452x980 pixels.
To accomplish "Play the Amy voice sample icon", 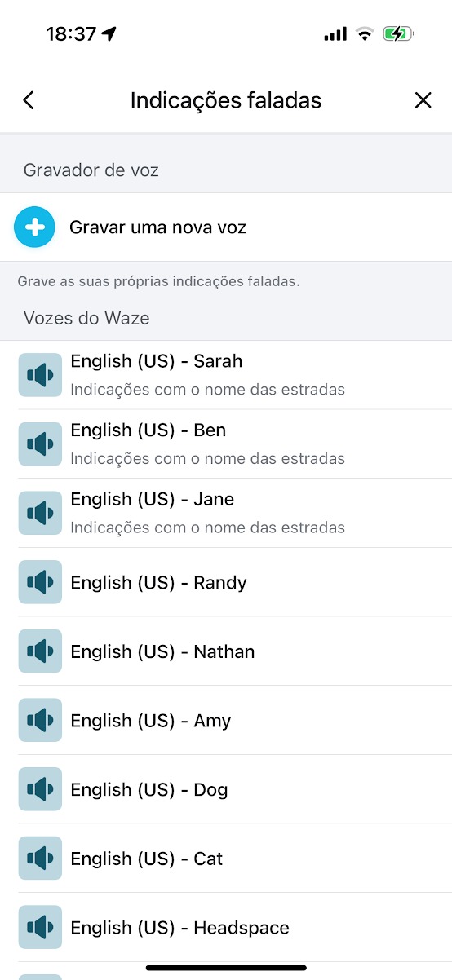I will point(40,720).
